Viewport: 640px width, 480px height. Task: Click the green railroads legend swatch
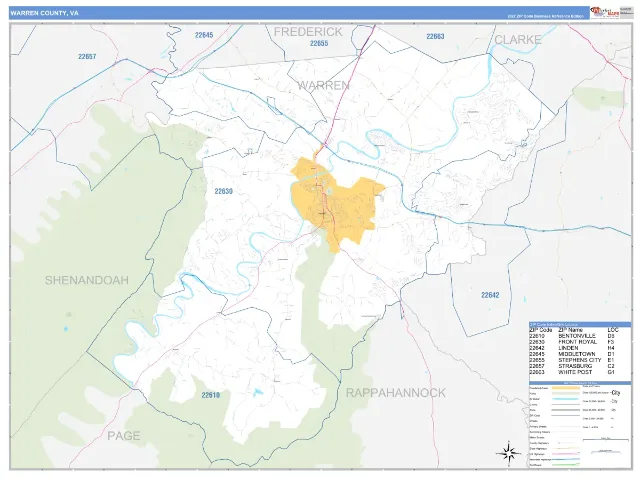(565, 465)
